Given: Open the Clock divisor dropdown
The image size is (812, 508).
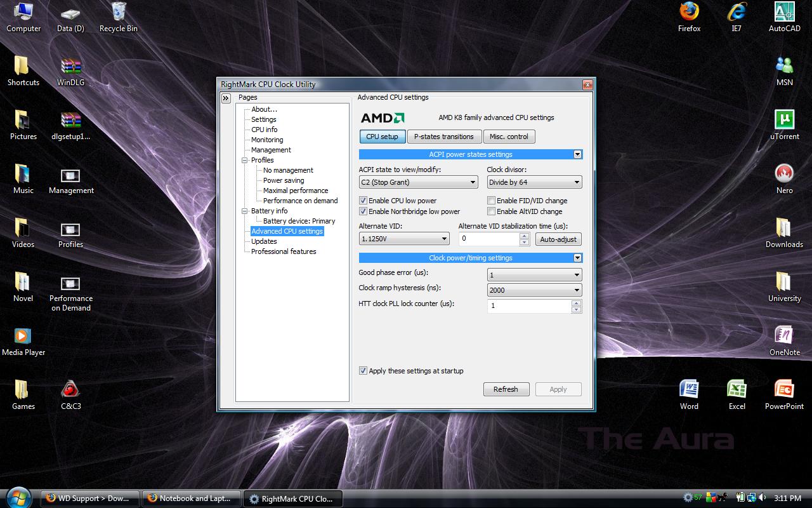Looking at the screenshot, I should click(x=534, y=182).
